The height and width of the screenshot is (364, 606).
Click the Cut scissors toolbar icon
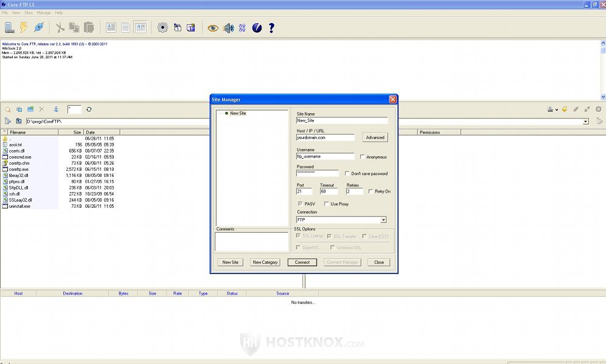click(x=60, y=27)
